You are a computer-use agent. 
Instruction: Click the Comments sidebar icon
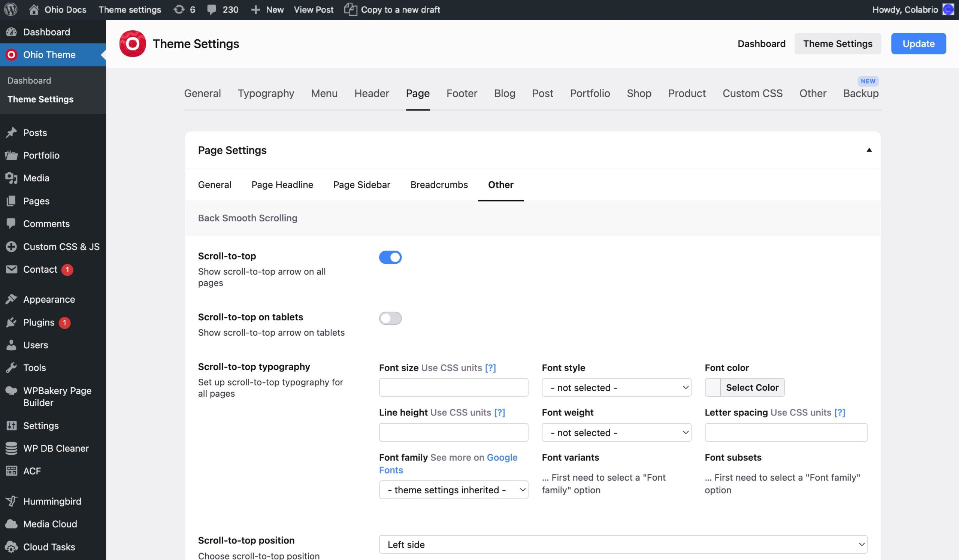coord(11,224)
